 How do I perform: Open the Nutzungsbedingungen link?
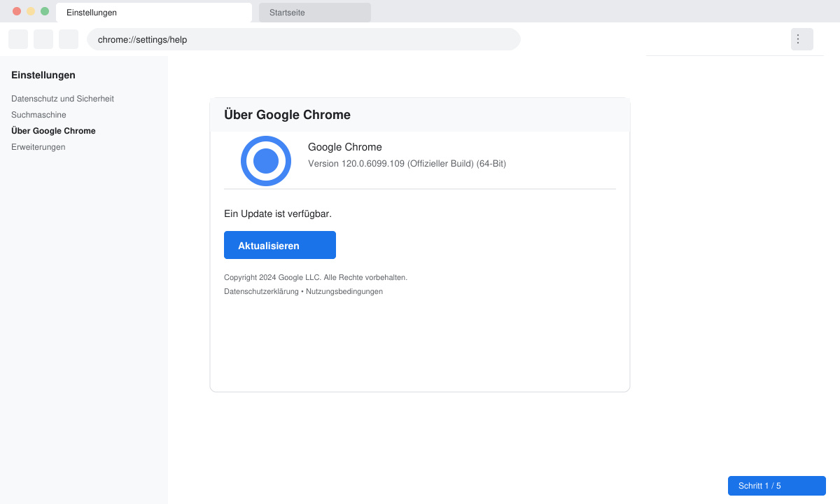(x=344, y=291)
